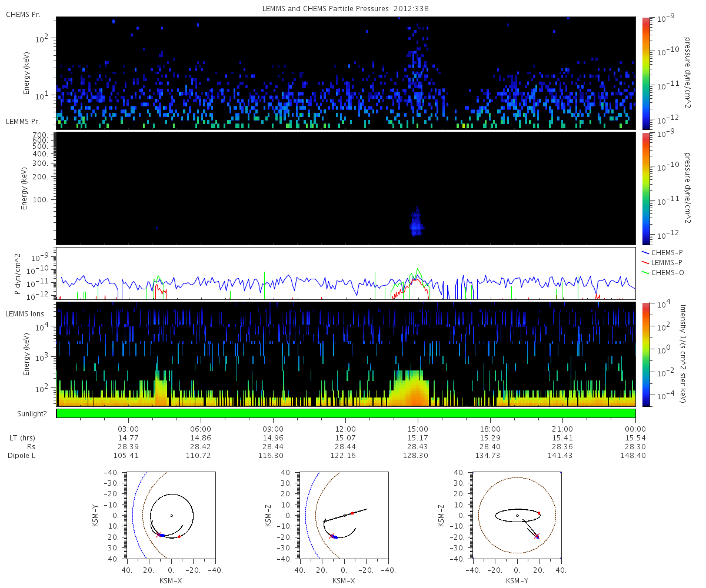Viewport: 706px width, 588px height.
Task: Click the CHEMS pressure color bar
Action: tap(645, 73)
